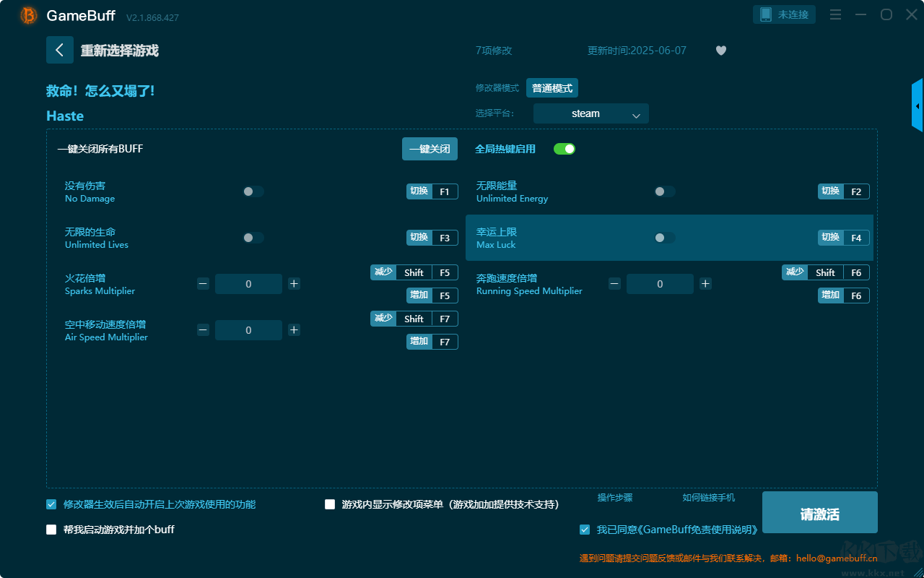This screenshot has width=924, height=578.
Task: Disable the global hotkey toggle
Action: click(x=565, y=149)
